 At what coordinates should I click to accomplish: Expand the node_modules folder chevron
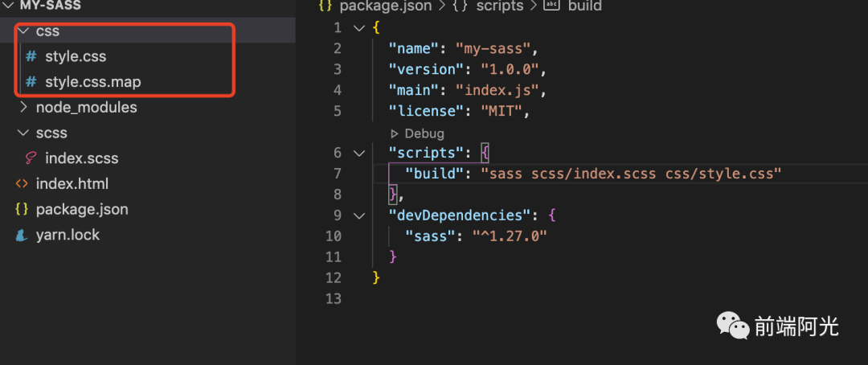click(23, 108)
